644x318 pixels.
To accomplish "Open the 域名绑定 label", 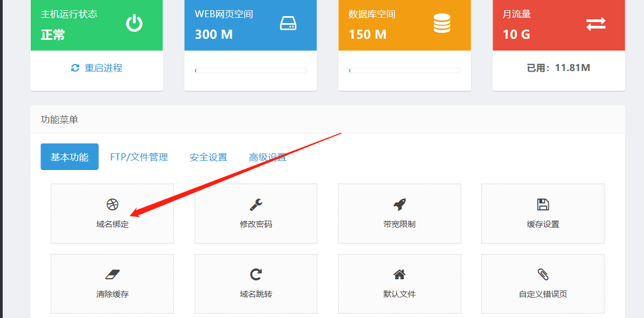I will 113,224.
